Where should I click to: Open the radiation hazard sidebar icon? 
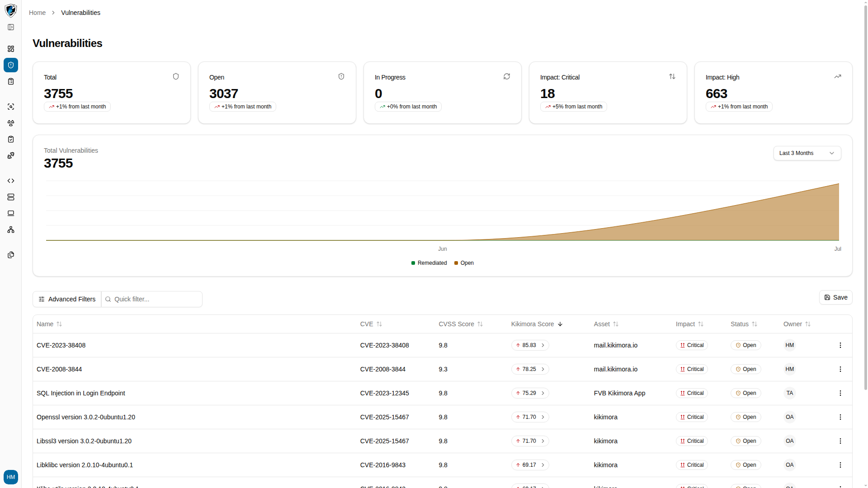(x=11, y=123)
